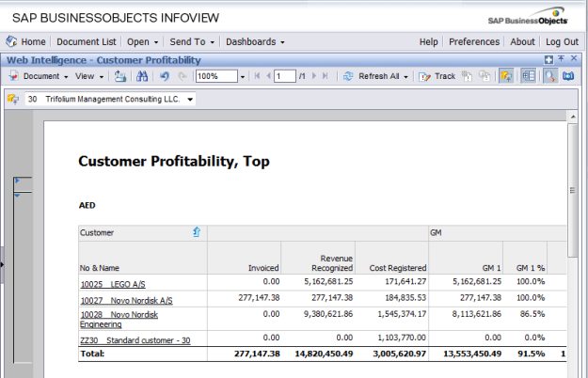Image resolution: width=588 pixels, height=378 pixels.
Task: Click the page number input field
Action: [x=283, y=76]
